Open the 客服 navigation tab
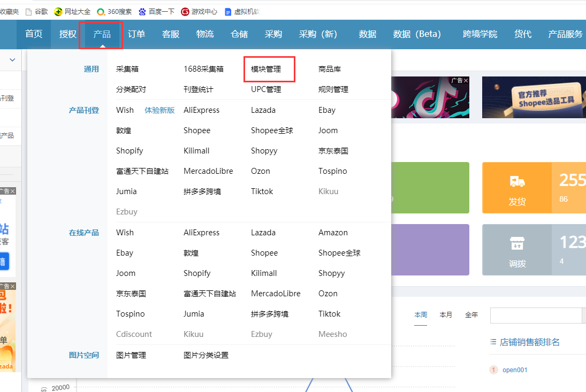This screenshot has height=392, width=586. [x=170, y=34]
